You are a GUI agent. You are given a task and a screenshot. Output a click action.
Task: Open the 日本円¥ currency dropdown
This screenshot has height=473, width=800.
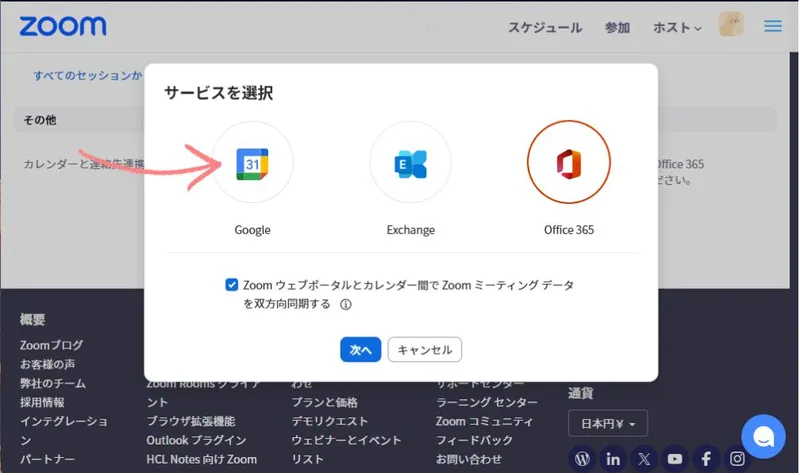coord(607,422)
